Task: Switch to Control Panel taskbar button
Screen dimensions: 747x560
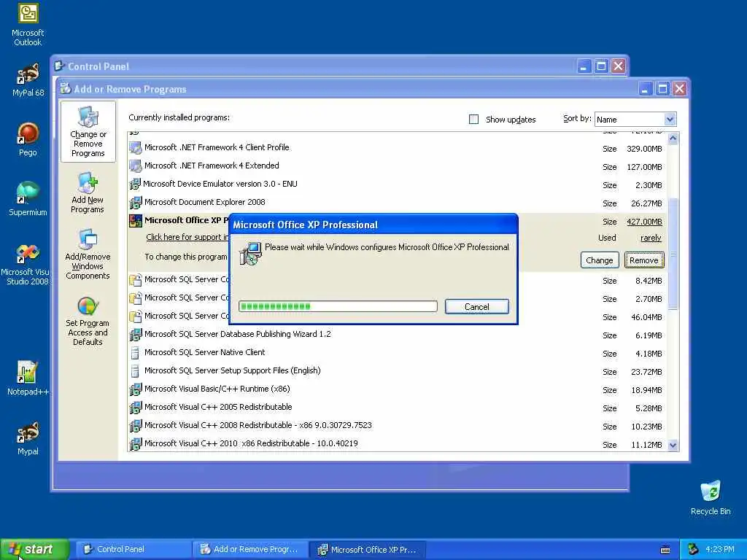Action: [x=134, y=549]
